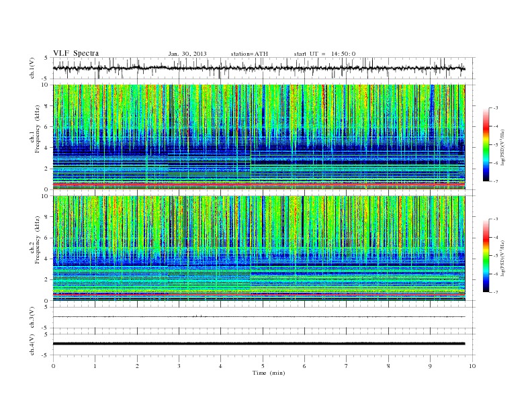Click the ch.4 voltage waveform band

(x=259, y=344)
